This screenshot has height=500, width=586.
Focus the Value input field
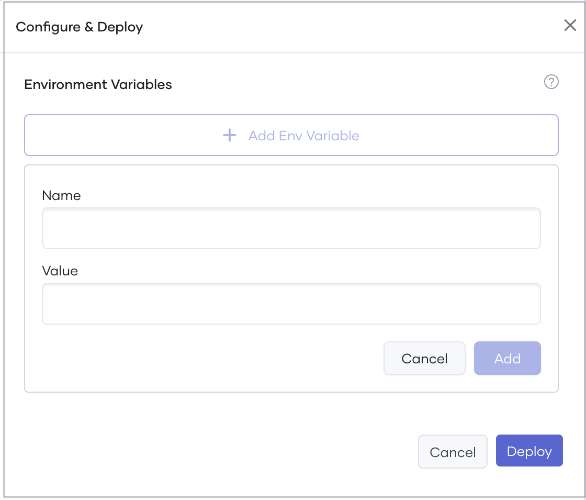[x=291, y=303]
